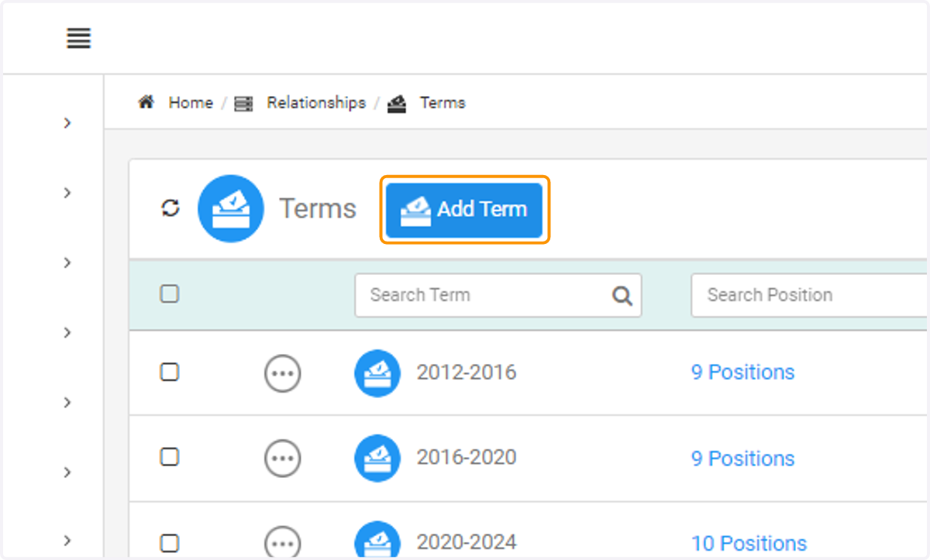Expand the sixth sidebar chevron
The height and width of the screenshot is (560, 930).
pos(68,472)
